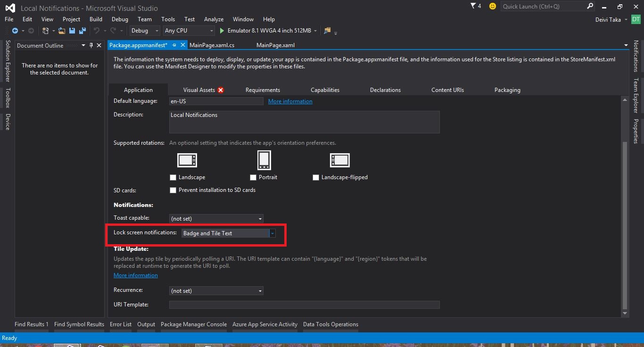Start debugging with the green play icon
The height and width of the screenshot is (347, 644).
[x=222, y=31]
